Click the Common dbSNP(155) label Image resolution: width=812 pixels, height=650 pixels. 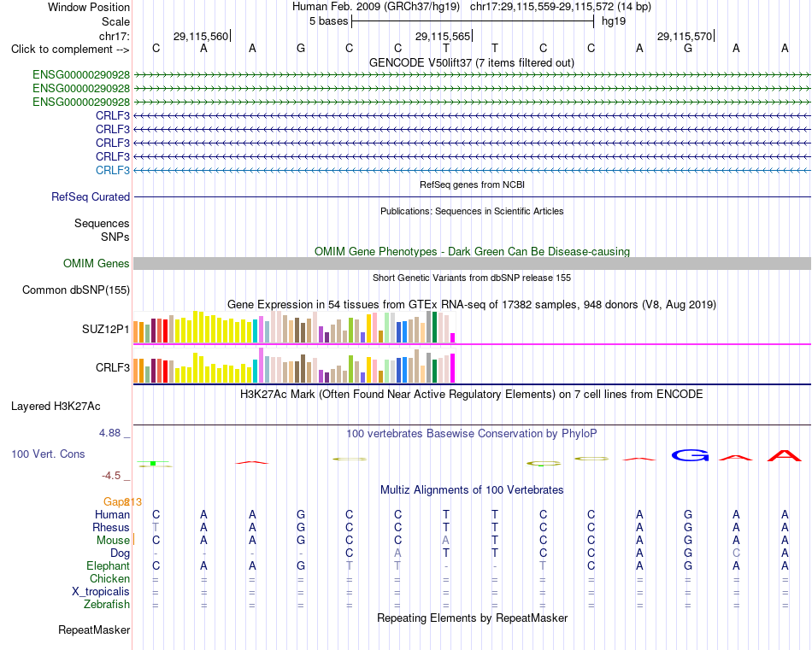75,290
